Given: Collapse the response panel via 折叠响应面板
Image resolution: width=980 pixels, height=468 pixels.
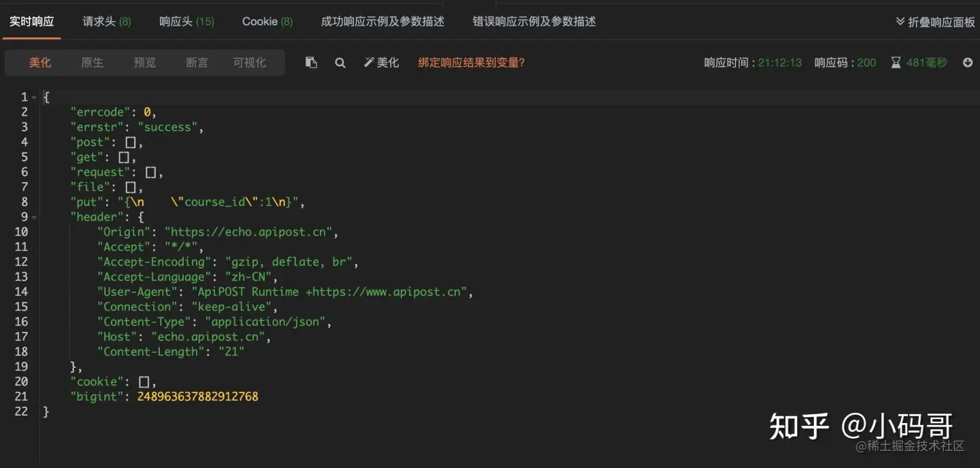Looking at the screenshot, I should coord(936,22).
